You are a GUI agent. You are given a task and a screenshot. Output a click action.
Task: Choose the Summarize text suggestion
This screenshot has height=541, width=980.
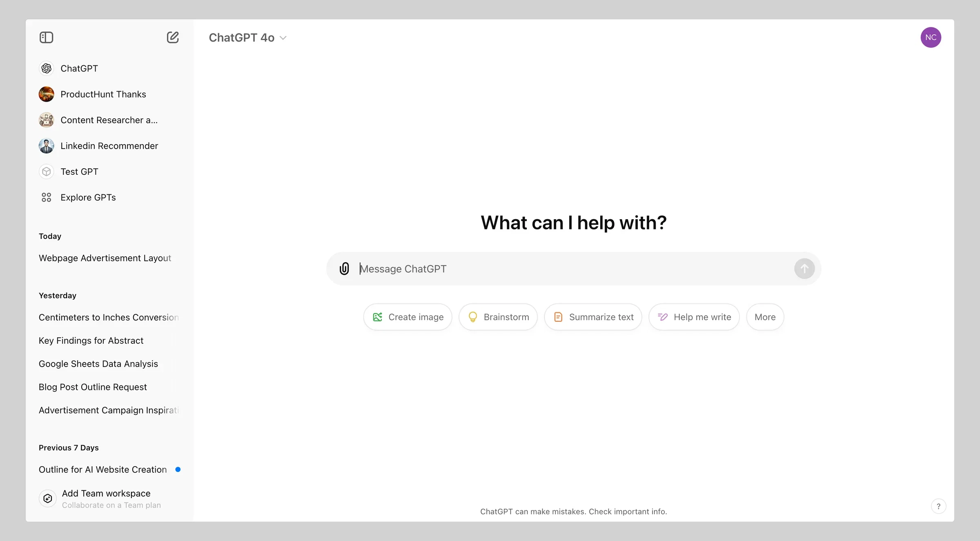(x=593, y=317)
